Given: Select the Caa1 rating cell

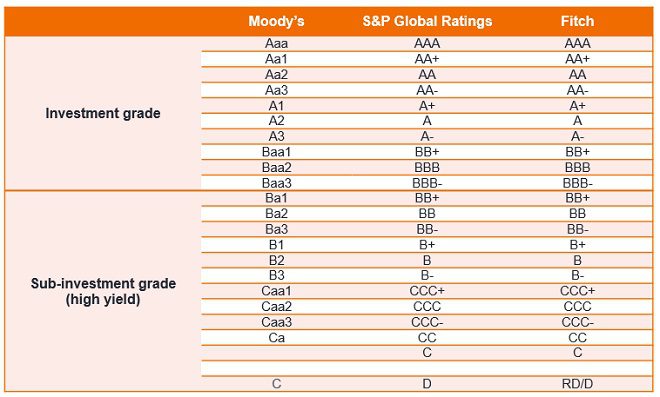Looking at the screenshot, I should point(276,291).
